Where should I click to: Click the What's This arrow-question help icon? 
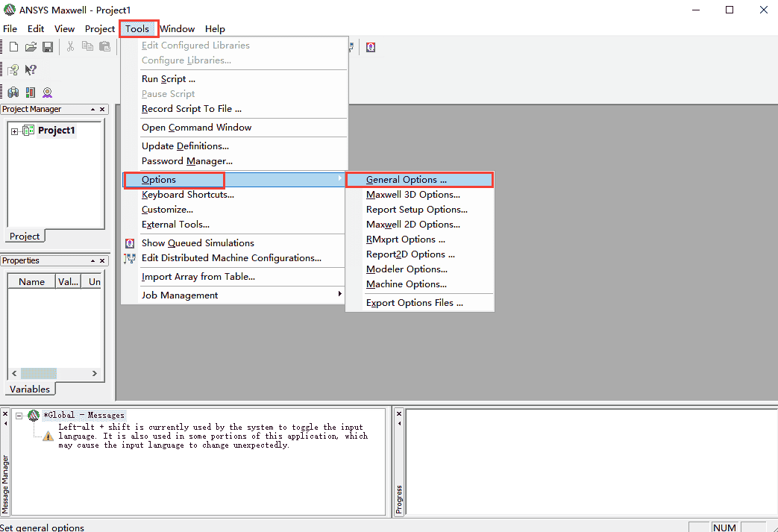click(x=31, y=69)
